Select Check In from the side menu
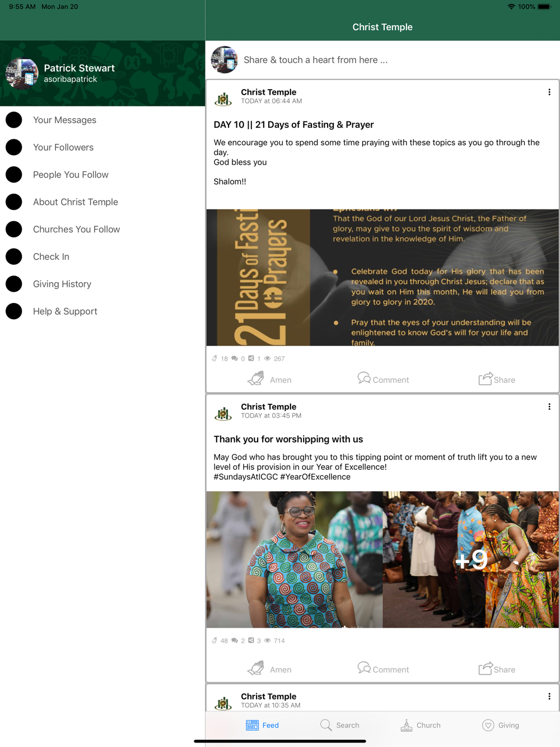The height and width of the screenshot is (747, 560). (102, 256)
